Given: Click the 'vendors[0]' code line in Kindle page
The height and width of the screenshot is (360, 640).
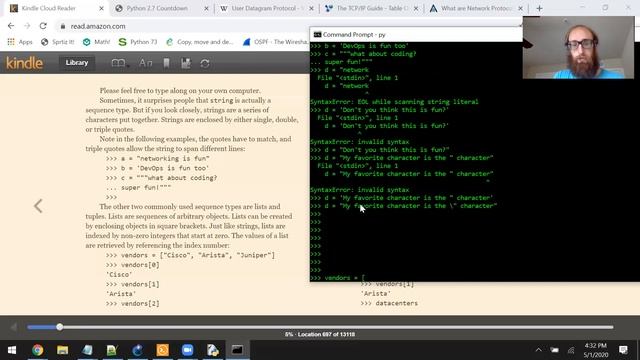Looking at the screenshot, I should point(133,265).
